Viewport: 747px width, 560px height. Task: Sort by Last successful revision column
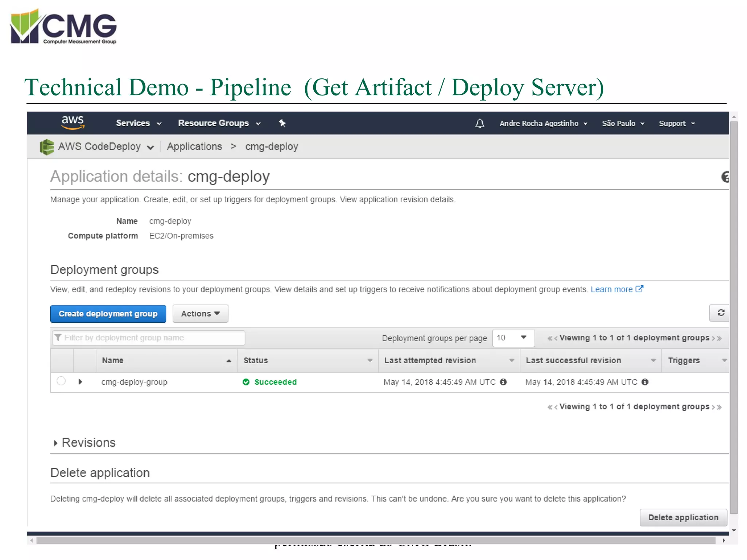click(591, 361)
